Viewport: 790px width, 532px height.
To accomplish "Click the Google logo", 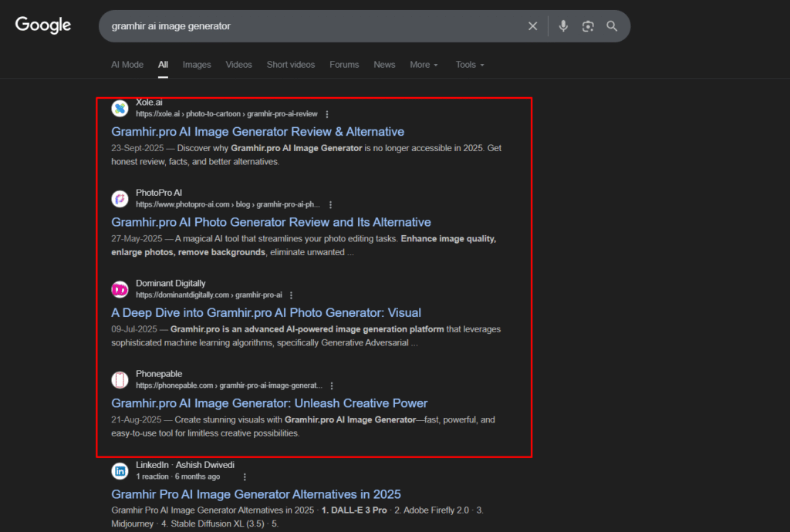I will (x=43, y=25).
